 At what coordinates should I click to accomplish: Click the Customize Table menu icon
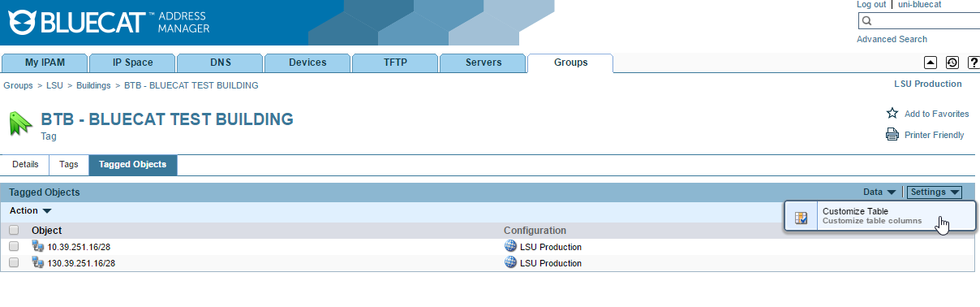[801, 217]
